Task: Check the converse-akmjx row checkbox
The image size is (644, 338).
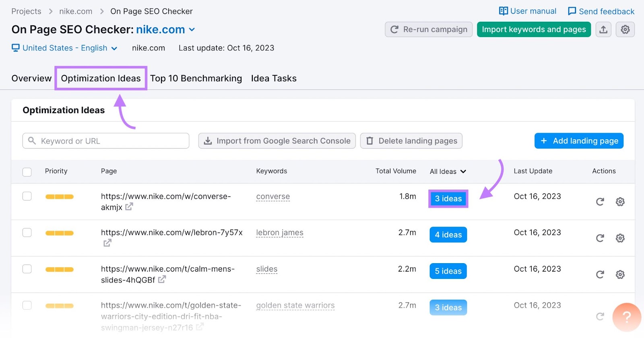Action: click(27, 196)
